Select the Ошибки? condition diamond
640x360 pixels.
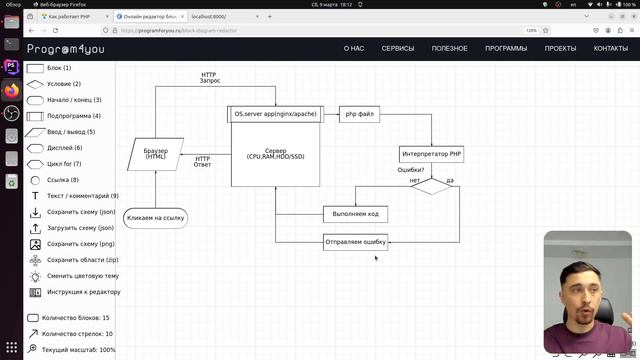tap(431, 187)
